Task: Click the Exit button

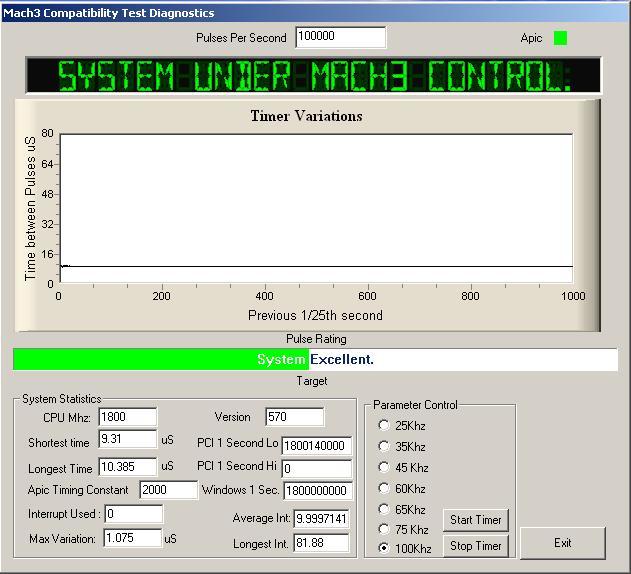Action: pos(562,543)
